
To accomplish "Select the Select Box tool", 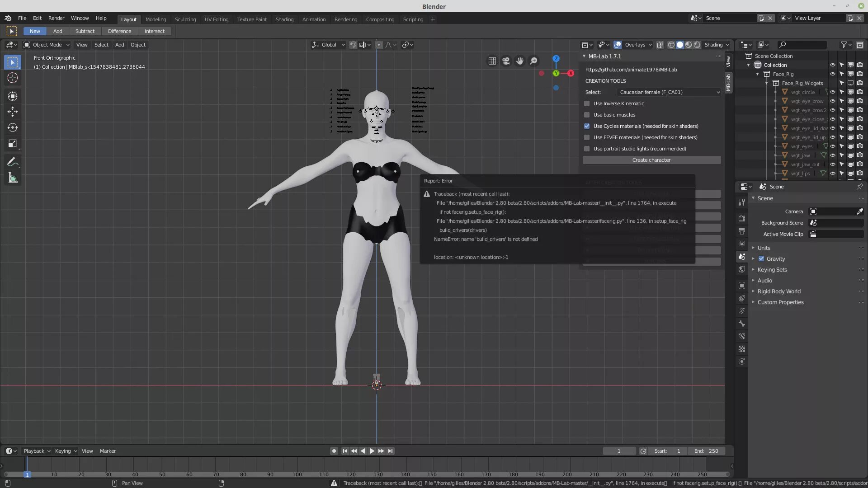I will [13, 62].
